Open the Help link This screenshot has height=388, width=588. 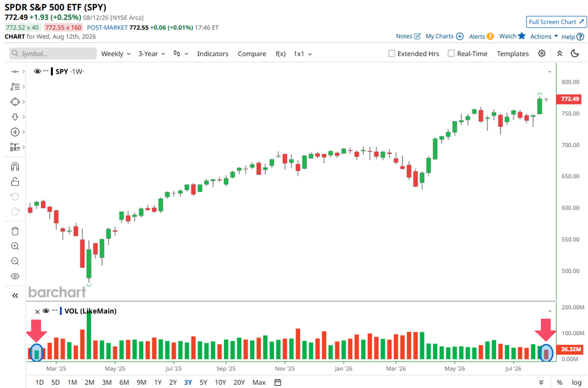pyautogui.click(x=572, y=37)
